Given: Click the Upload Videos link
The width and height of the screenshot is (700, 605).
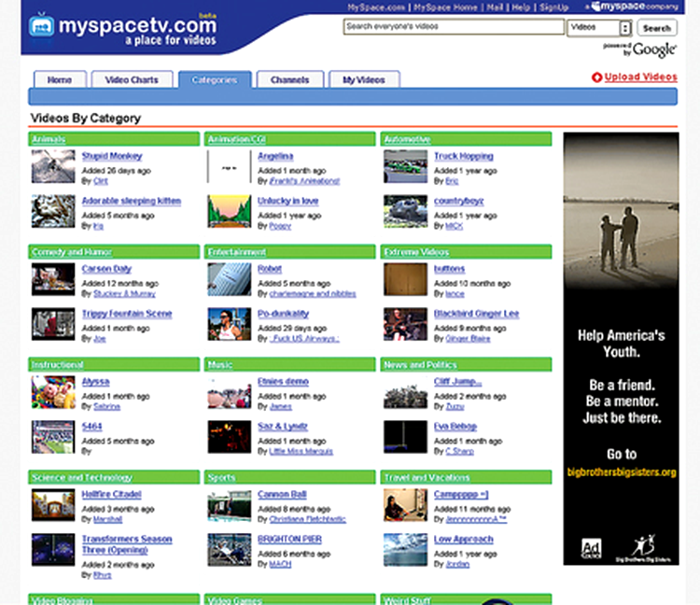Looking at the screenshot, I should click(x=640, y=77).
